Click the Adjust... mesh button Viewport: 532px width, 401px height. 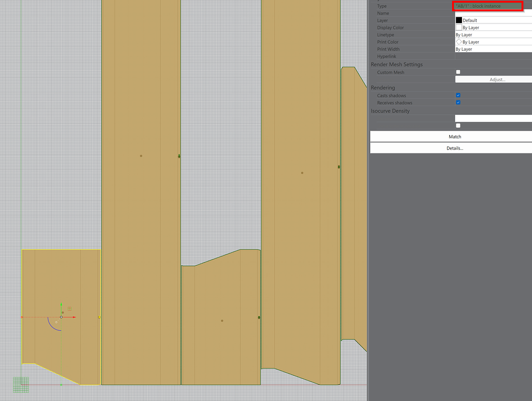pyautogui.click(x=494, y=80)
